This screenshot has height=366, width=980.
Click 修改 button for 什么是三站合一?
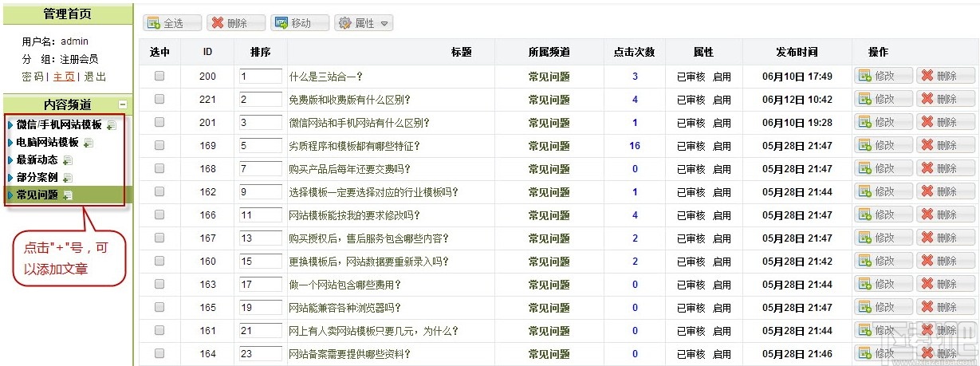tap(884, 77)
